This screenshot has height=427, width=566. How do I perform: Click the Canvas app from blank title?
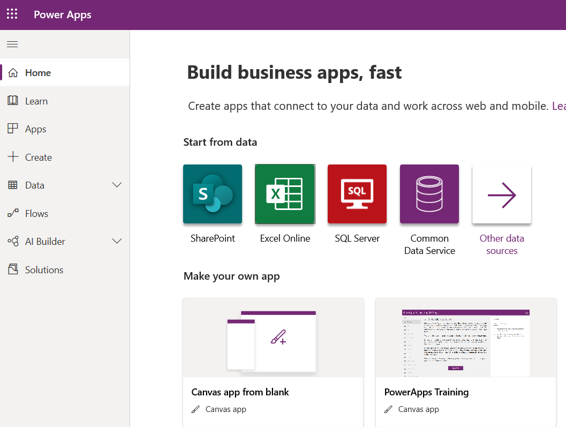pos(240,392)
